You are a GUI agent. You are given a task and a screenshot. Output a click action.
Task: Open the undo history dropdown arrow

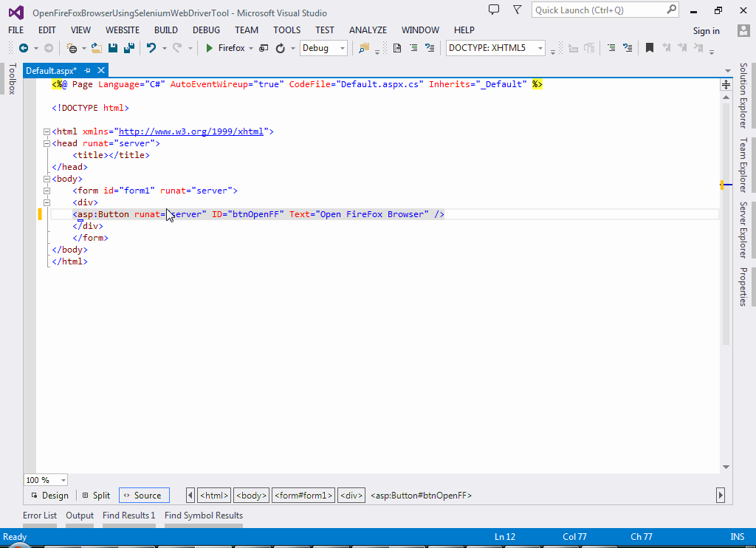pyautogui.click(x=165, y=48)
